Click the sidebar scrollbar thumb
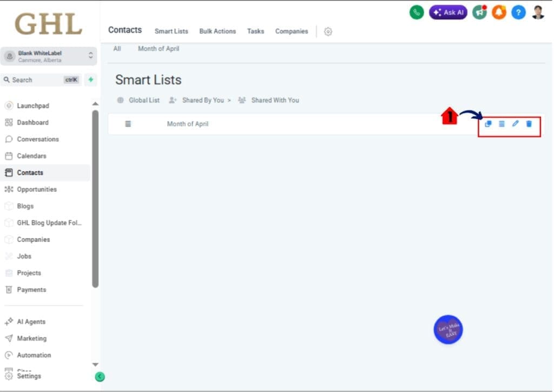The height and width of the screenshot is (392, 554). tap(95, 199)
